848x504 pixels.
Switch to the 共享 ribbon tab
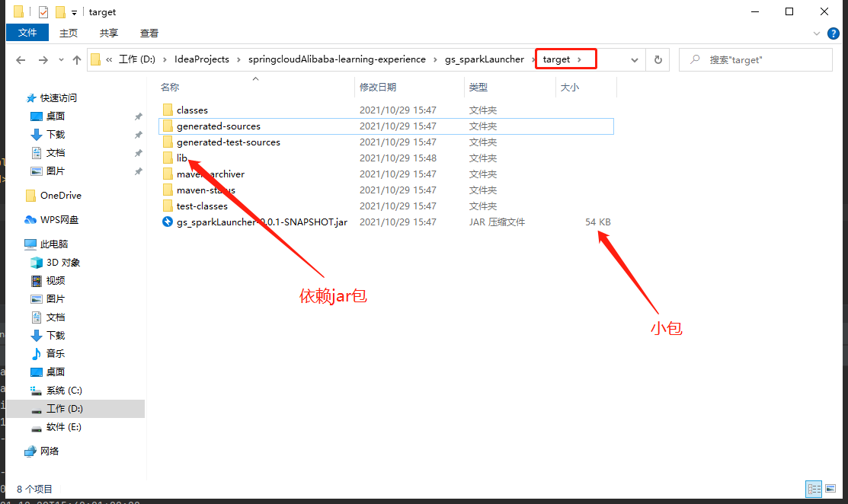[109, 33]
